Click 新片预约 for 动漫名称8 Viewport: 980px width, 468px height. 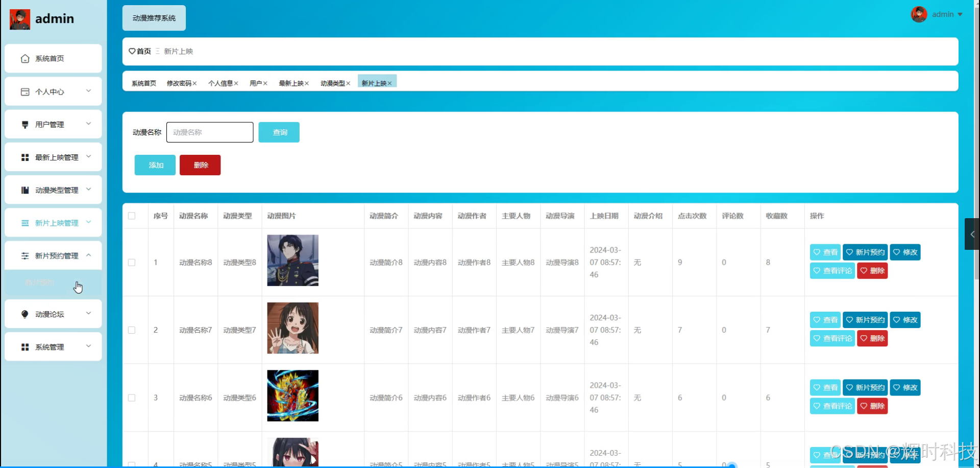point(865,252)
